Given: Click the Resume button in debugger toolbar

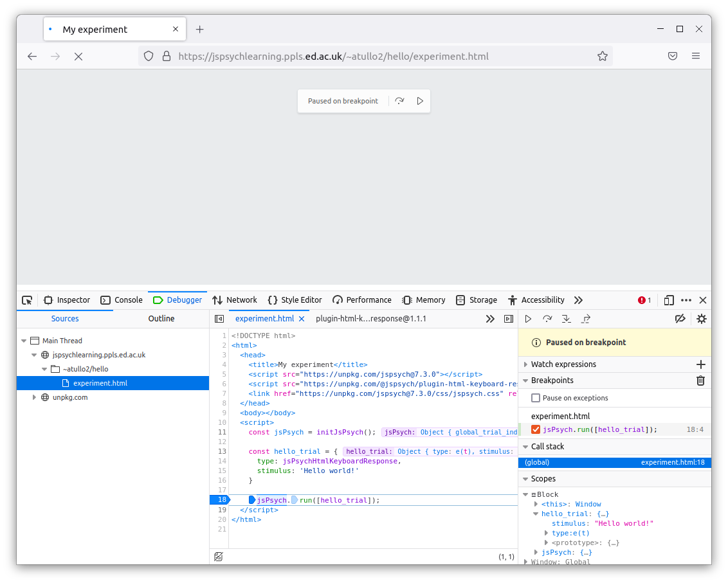Looking at the screenshot, I should [528, 319].
